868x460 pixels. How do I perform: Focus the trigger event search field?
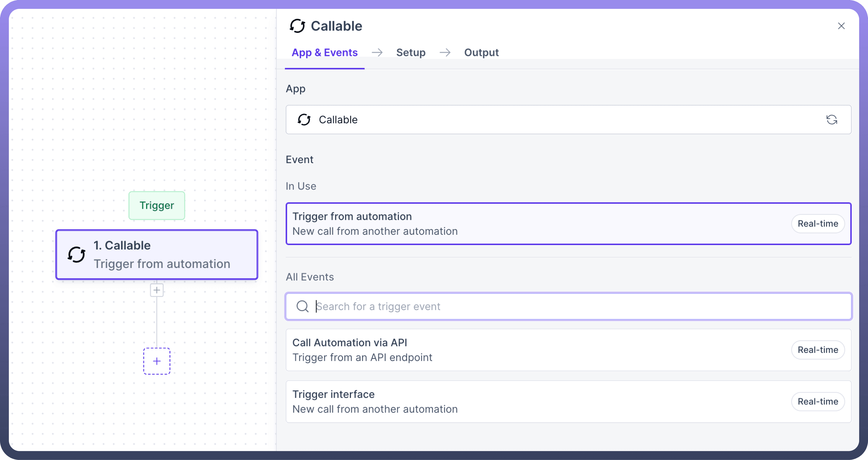[573, 306]
